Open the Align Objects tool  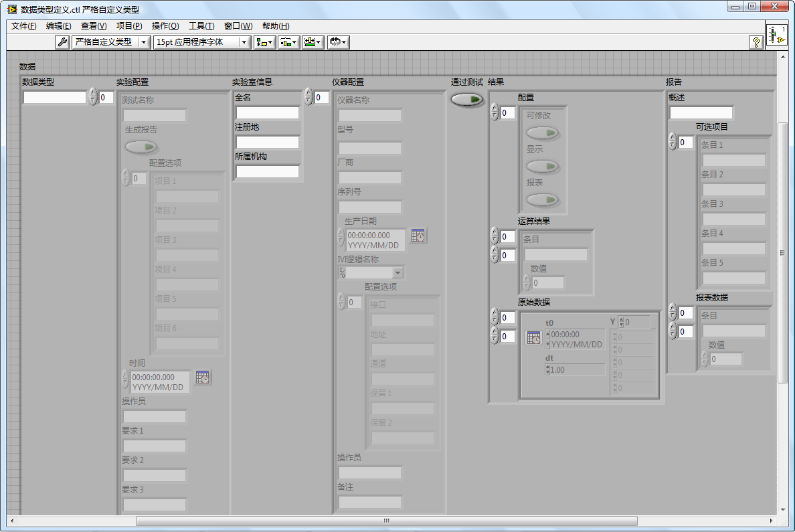pyautogui.click(x=265, y=42)
